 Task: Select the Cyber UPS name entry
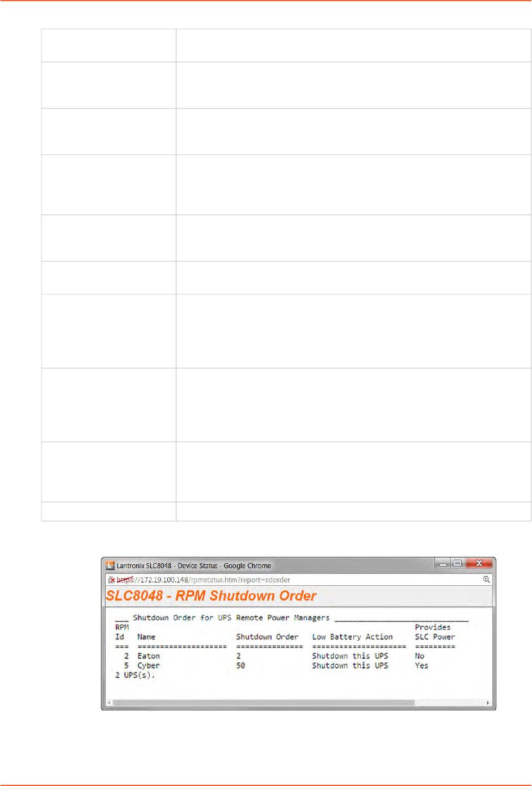point(149,666)
